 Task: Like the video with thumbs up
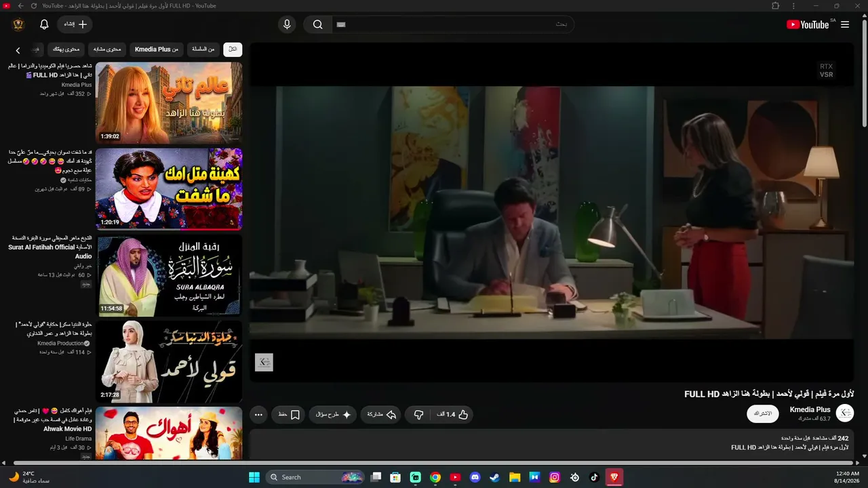(453, 414)
